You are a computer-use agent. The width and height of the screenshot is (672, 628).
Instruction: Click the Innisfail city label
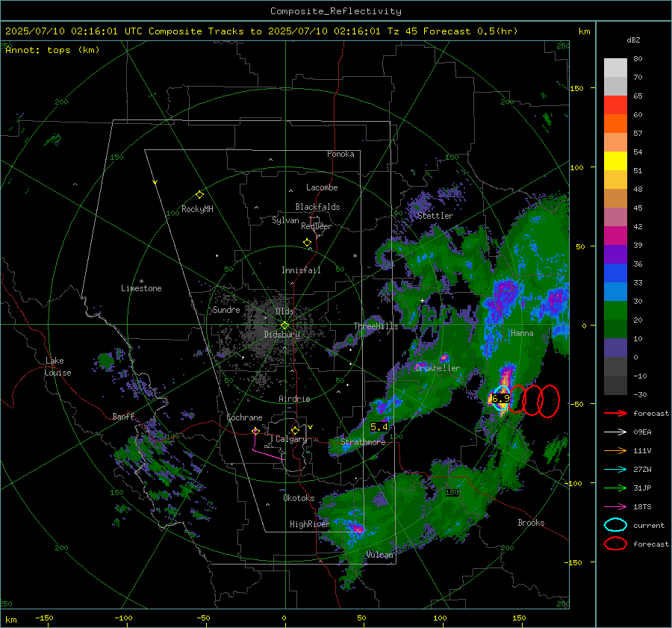(x=301, y=270)
